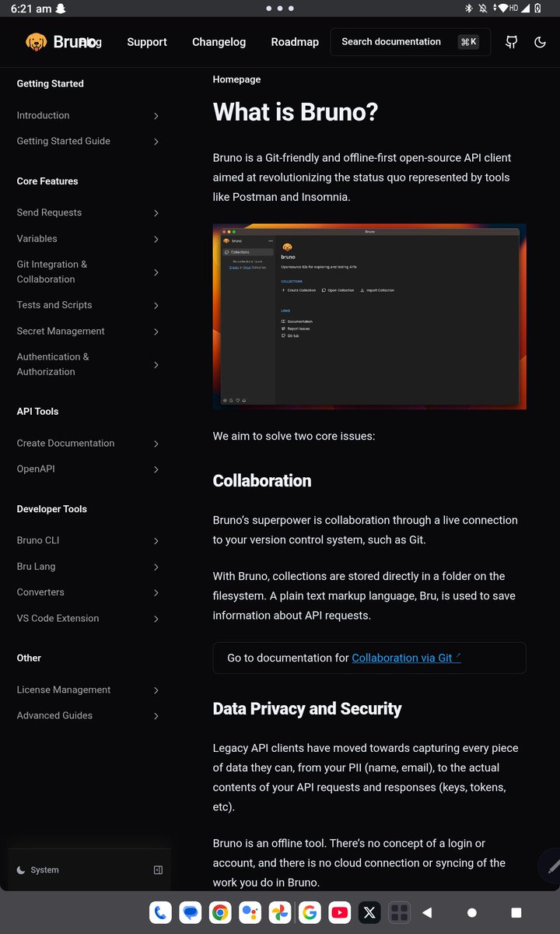Launch Chrome from the dock
This screenshot has height=934, width=560.
pos(220,912)
